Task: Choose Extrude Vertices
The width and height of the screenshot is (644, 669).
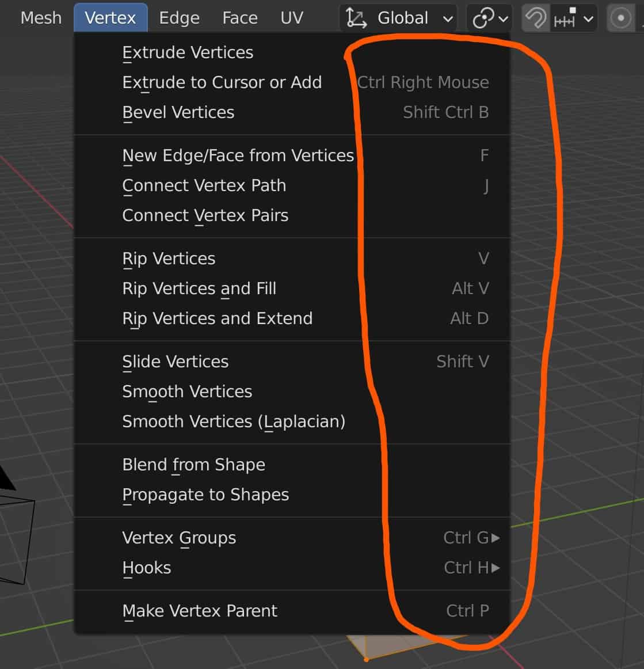Action: (188, 52)
